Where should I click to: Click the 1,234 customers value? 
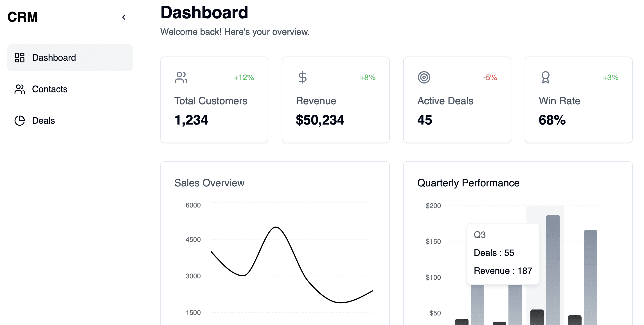click(191, 120)
